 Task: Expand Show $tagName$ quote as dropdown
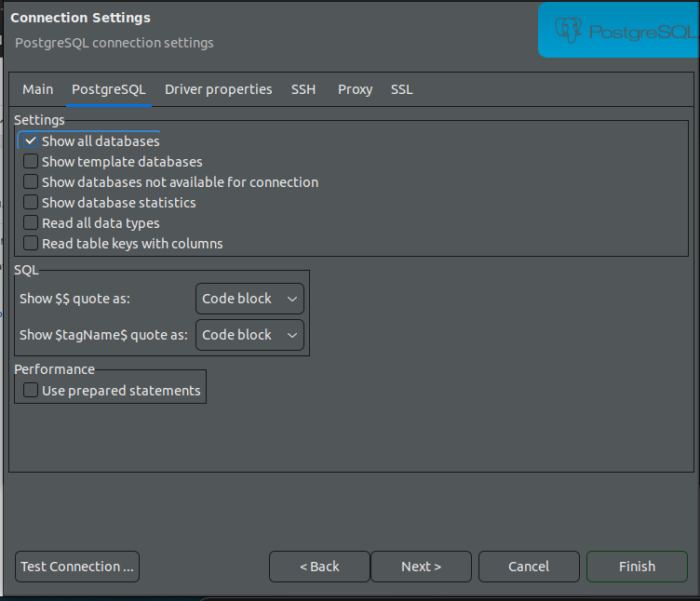click(249, 335)
